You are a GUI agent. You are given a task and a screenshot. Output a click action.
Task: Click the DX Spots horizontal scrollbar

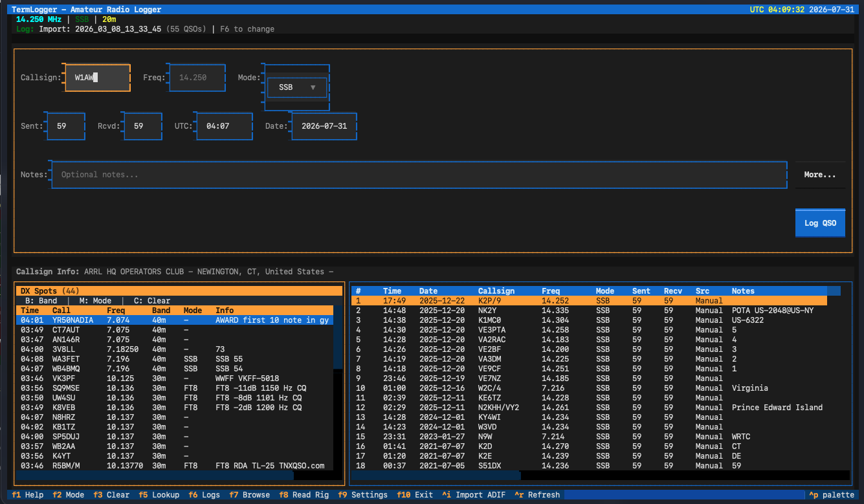(x=175, y=476)
